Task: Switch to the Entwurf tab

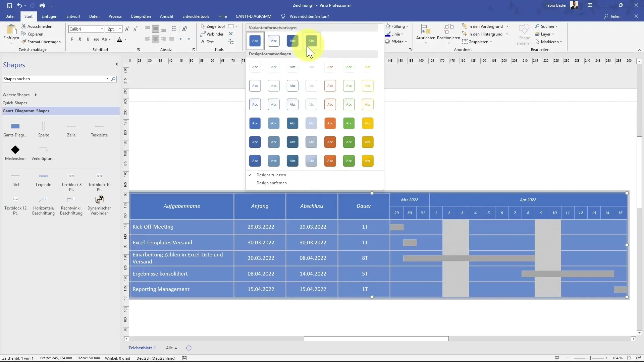Action: pyautogui.click(x=73, y=16)
